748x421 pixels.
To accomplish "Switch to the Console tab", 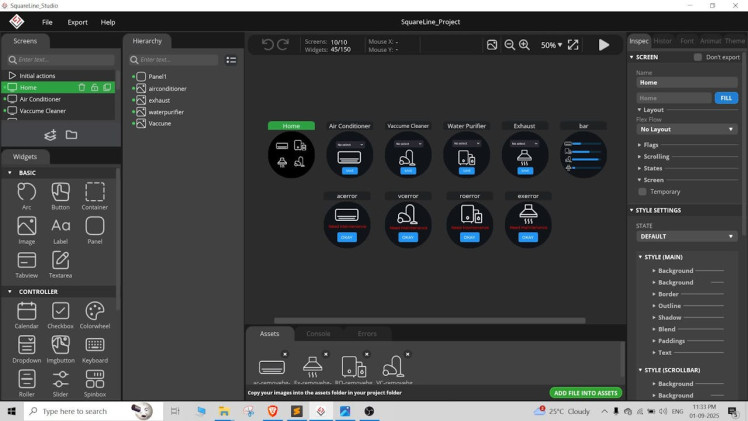I will coord(318,333).
